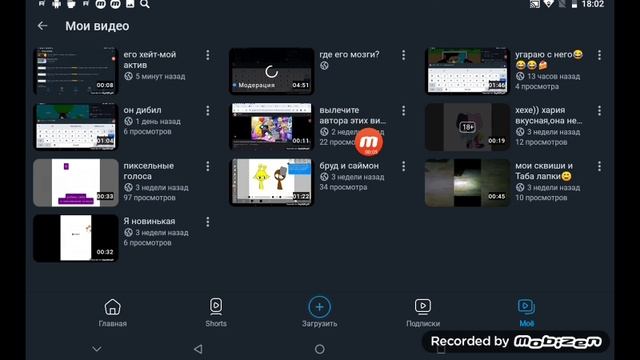
Task: Tap the Android home circle button
Action: pos(320,349)
